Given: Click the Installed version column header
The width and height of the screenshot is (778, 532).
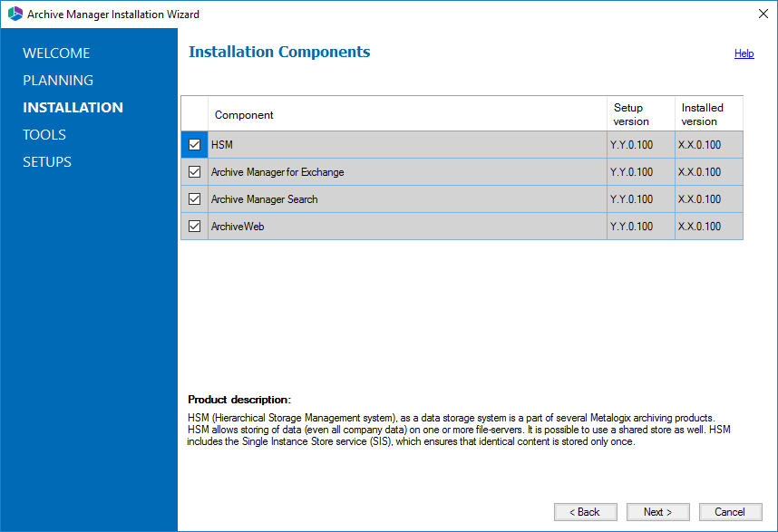Looking at the screenshot, I should pyautogui.click(x=702, y=114).
